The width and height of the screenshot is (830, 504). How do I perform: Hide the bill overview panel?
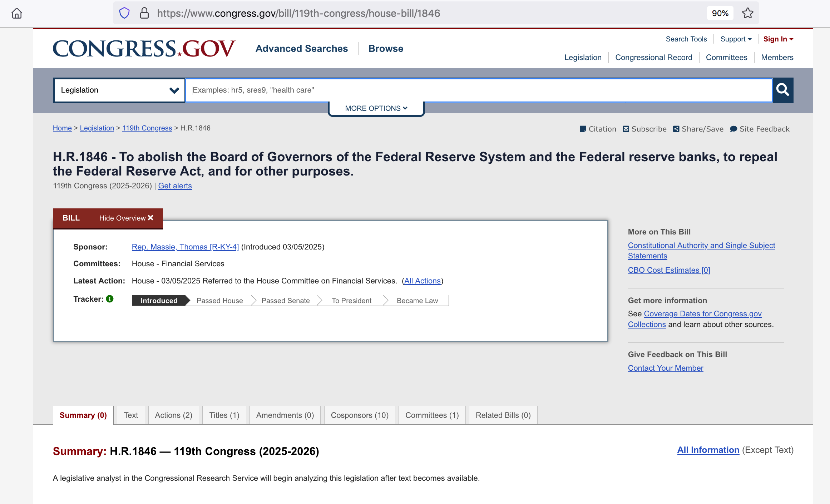pyautogui.click(x=126, y=218)
